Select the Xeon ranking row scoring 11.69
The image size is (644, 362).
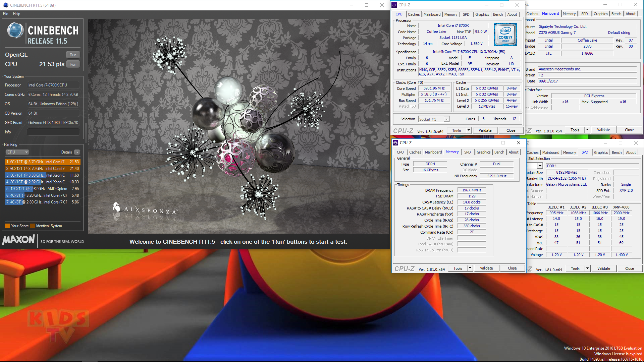tap(43, 175)
